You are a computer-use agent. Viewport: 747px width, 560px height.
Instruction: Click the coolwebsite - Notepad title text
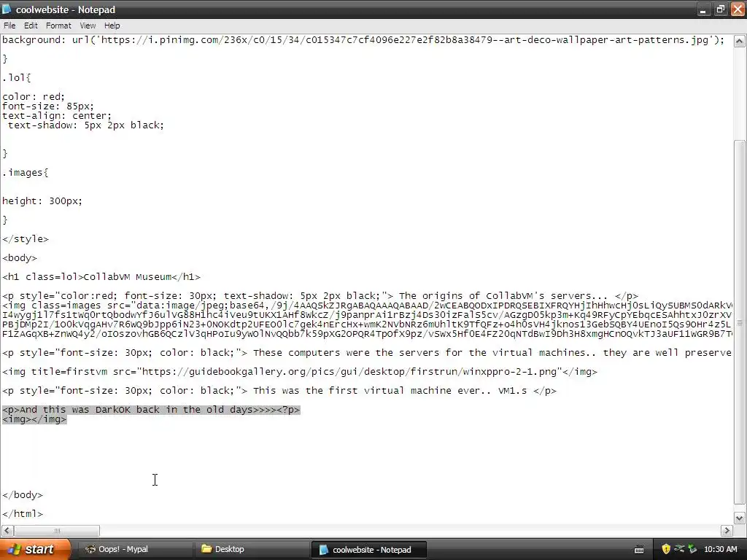click(66, 9)
